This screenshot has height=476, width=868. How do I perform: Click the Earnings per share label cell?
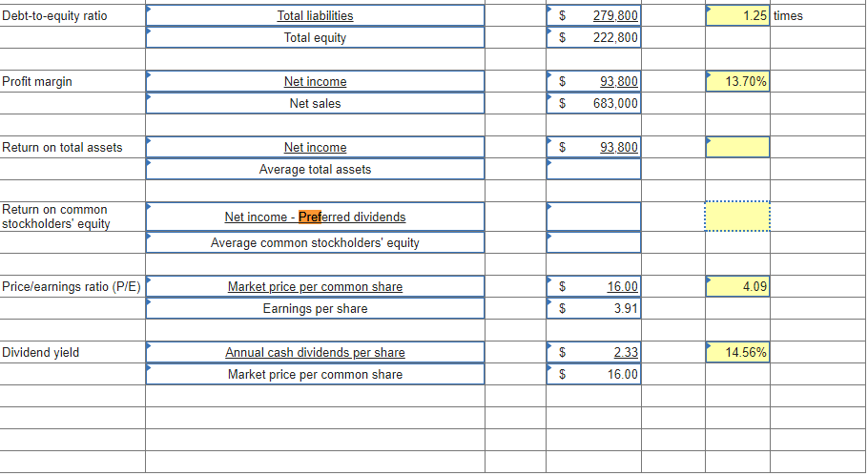coord(315,308)
